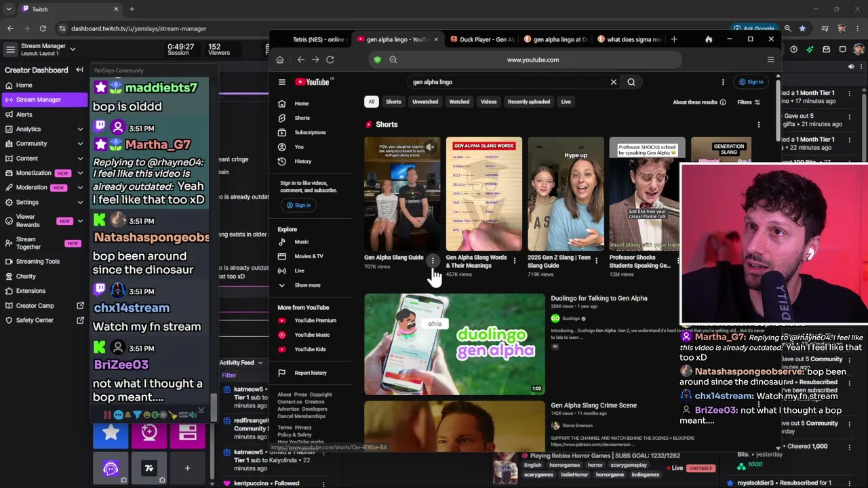The height and width of the screenshot is (488, 868).
Task: Select the All filter chip
Action: [371, 102]
